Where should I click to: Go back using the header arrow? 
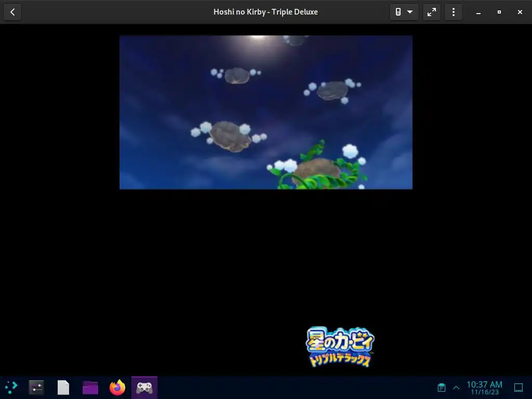[x=12, y=12]
